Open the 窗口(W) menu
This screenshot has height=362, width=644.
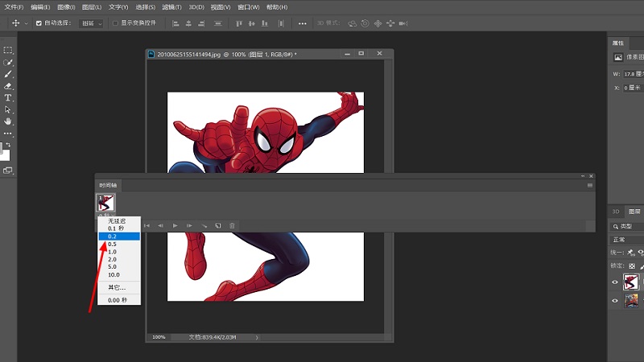(249, 7)
